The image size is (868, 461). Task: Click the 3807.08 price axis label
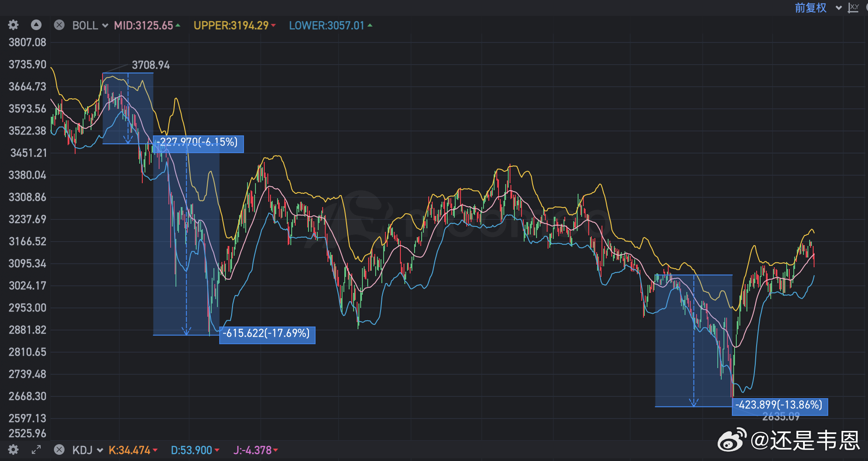(x=27, y=42)
